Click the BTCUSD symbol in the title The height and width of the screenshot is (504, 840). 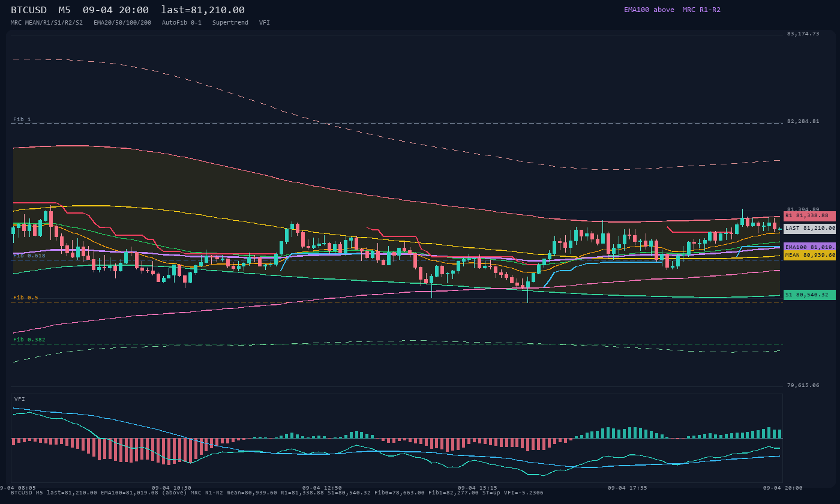29,10
